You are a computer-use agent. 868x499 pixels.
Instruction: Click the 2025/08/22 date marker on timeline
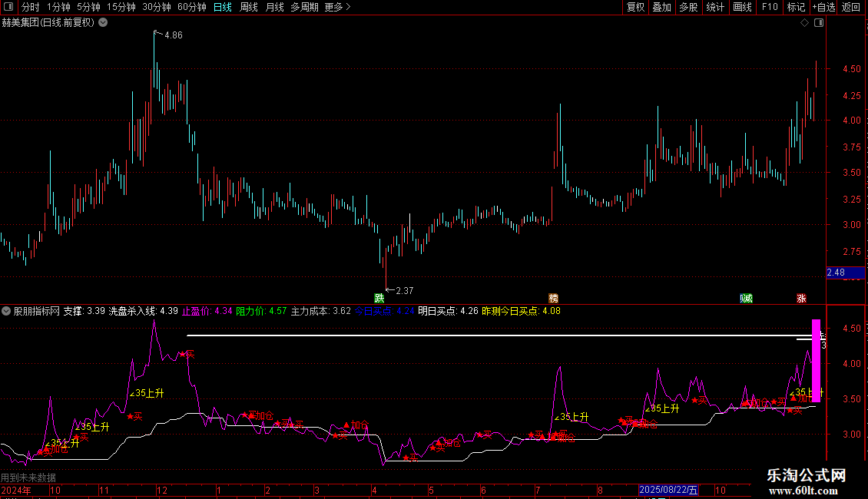coord(669,490)
